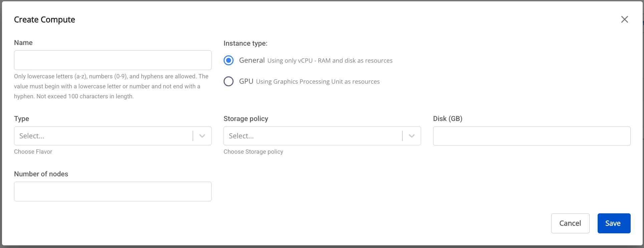Open the Storage policy Select... field
Viewport: 644px width, 248px height.
tap(322, 136)
